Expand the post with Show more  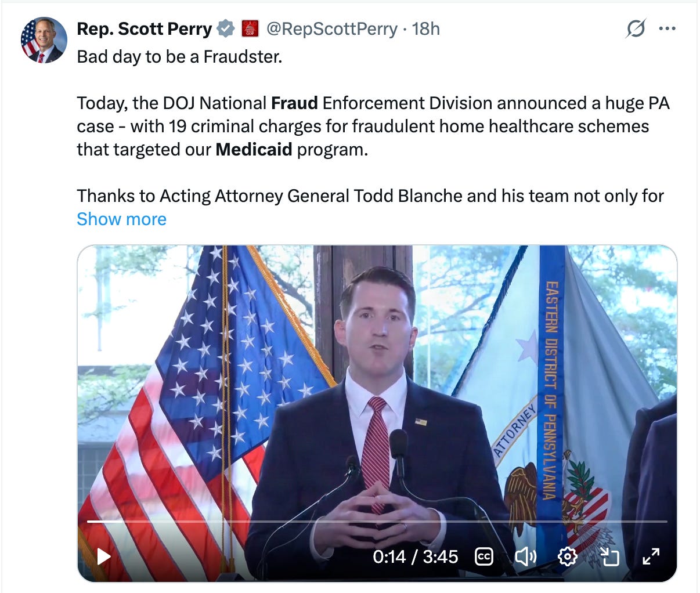pos(121,219)
